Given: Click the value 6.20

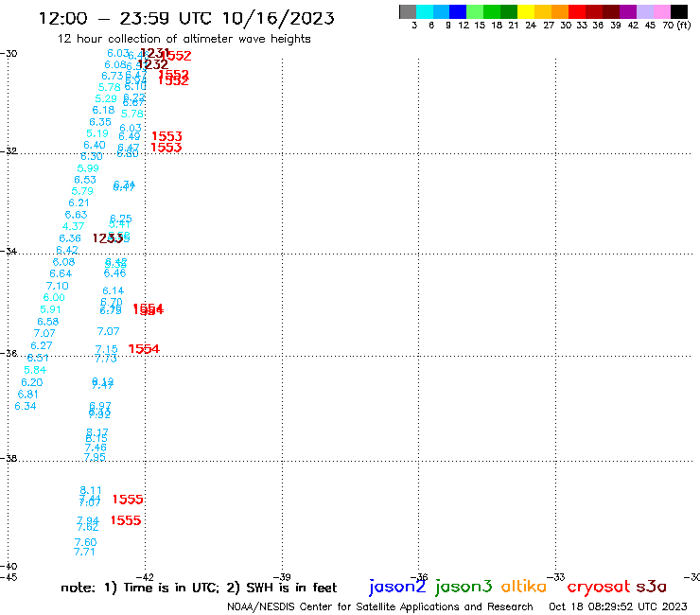Looking at the screenshot, I should click(32, 382).
